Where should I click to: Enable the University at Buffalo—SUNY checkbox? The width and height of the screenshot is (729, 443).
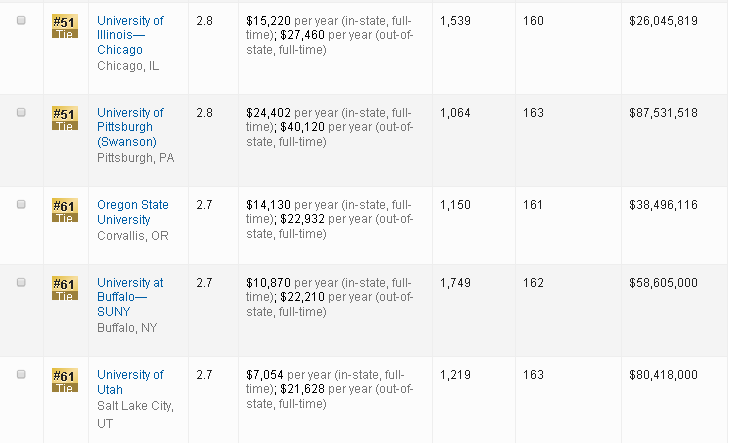click(x=22, y=283)
